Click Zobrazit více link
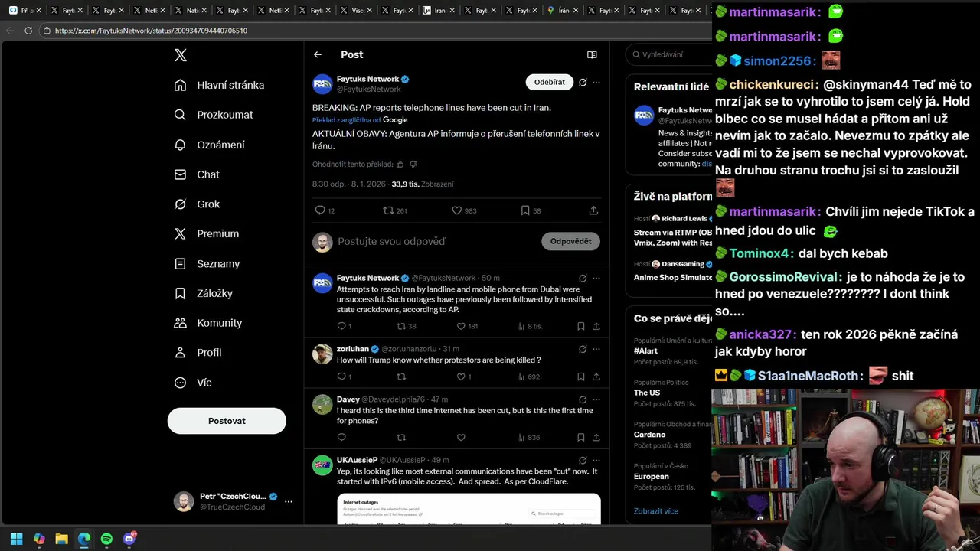This screenshot has width=980, height=551. click(x=656, y=511)
